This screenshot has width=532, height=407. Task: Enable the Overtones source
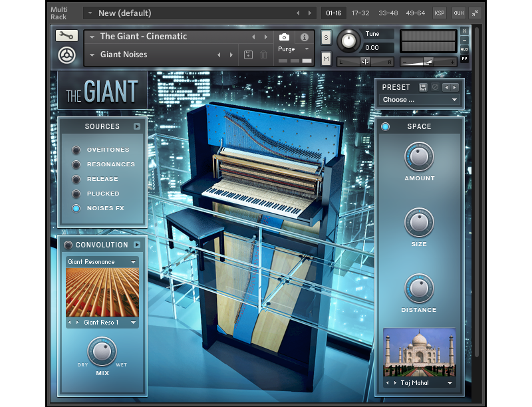(76, 150)
